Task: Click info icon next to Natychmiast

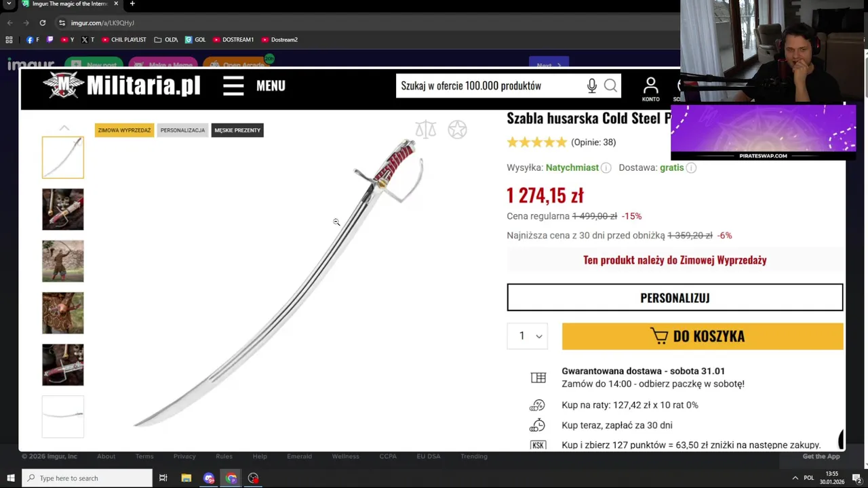Action: [606, 167]
